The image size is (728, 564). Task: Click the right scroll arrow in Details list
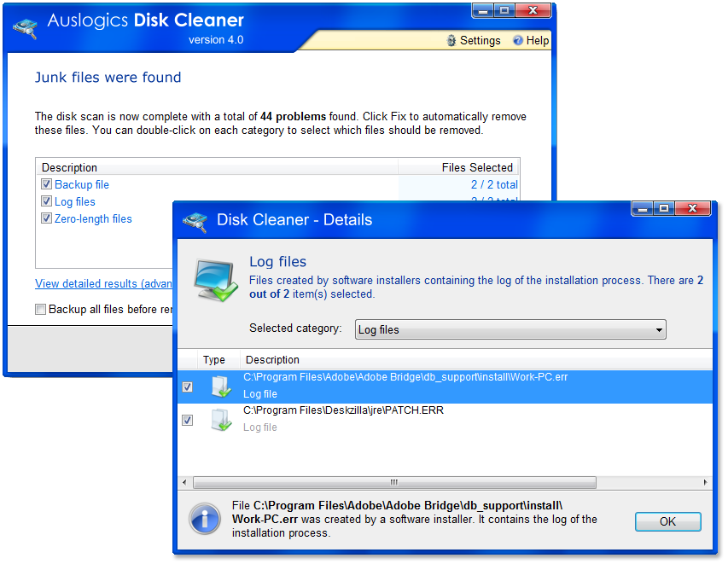(x=705, y=482)
